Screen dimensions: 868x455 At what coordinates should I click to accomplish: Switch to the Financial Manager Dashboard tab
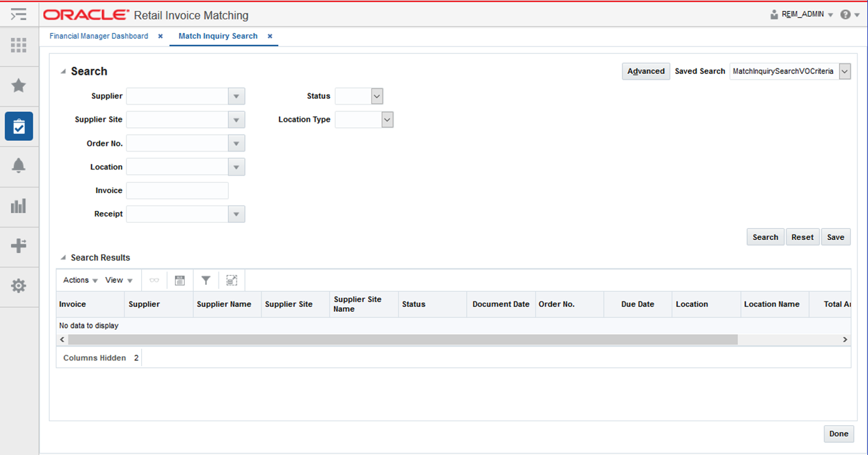pyautogui.click(x=100, y=35)
